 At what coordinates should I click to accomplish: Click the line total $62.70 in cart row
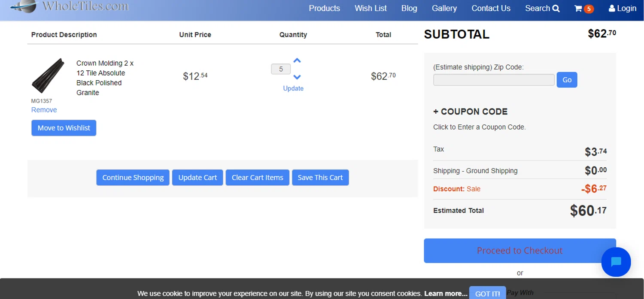pos(383,76)
